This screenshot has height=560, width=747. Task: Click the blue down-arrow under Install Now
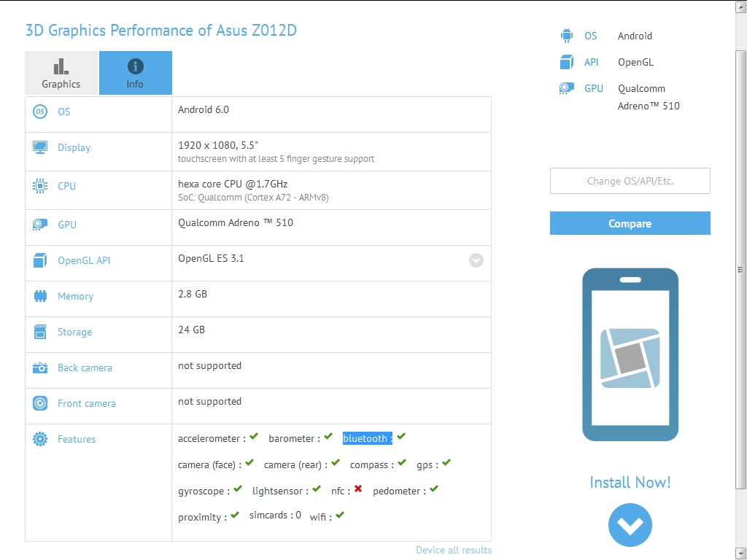(630, 525)
